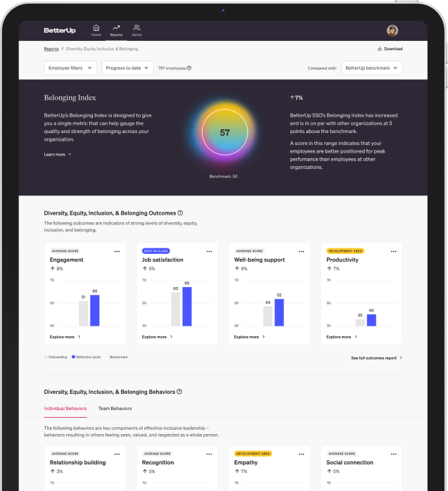The height and width of the screenshot is (491, 448).
Task: Click the Benchmark: 50 label
Action: (223, 177)
